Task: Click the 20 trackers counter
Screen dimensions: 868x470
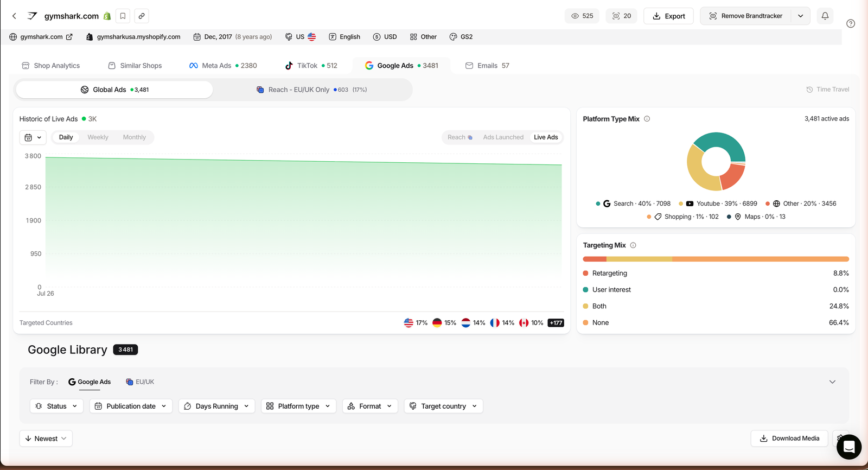Action: (x=622, y=16)
